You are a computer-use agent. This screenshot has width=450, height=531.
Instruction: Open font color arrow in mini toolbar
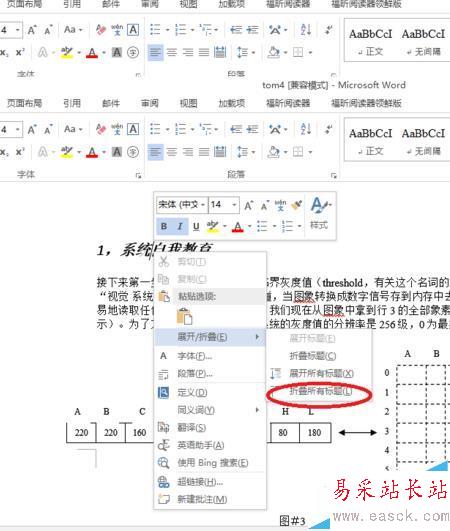coord(250,226)
